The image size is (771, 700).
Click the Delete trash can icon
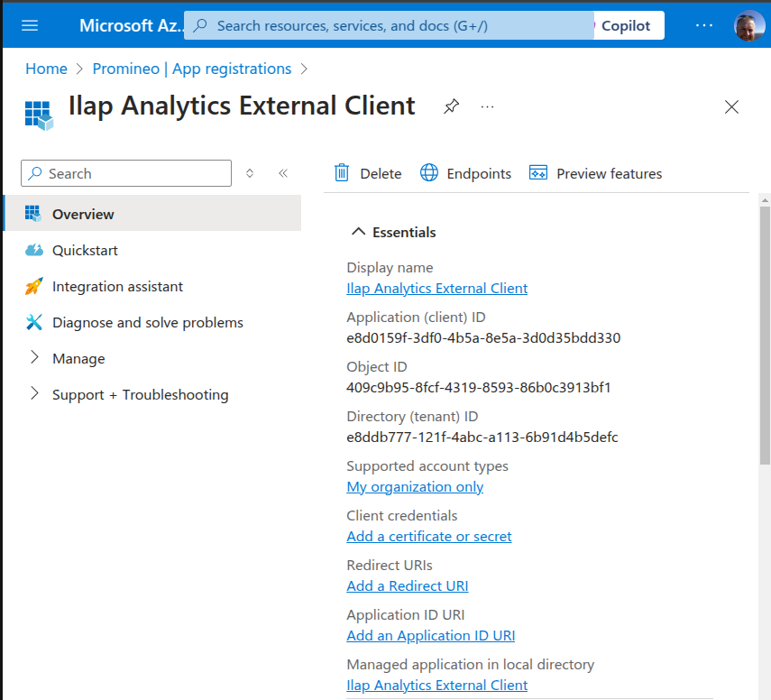(x=342, y=172)
